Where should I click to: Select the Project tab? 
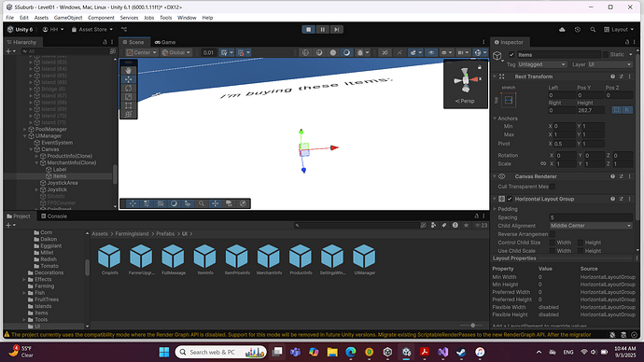[19, 216]
